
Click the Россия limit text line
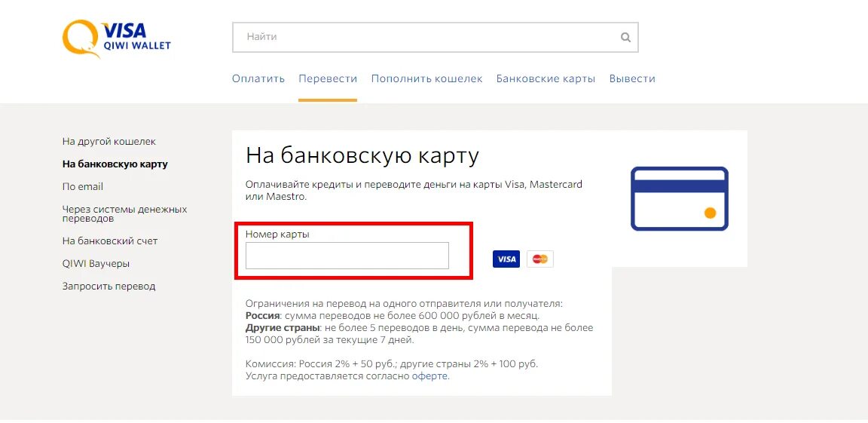pos(393,316)
